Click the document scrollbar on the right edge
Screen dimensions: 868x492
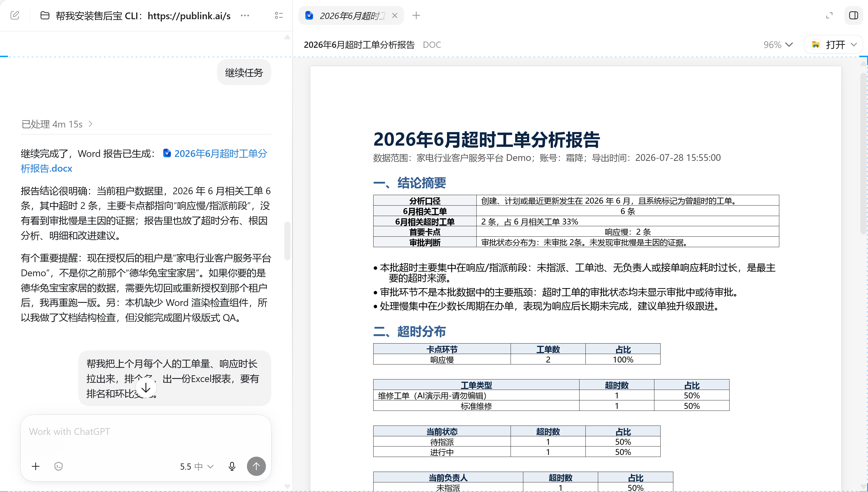click(863, 154)
